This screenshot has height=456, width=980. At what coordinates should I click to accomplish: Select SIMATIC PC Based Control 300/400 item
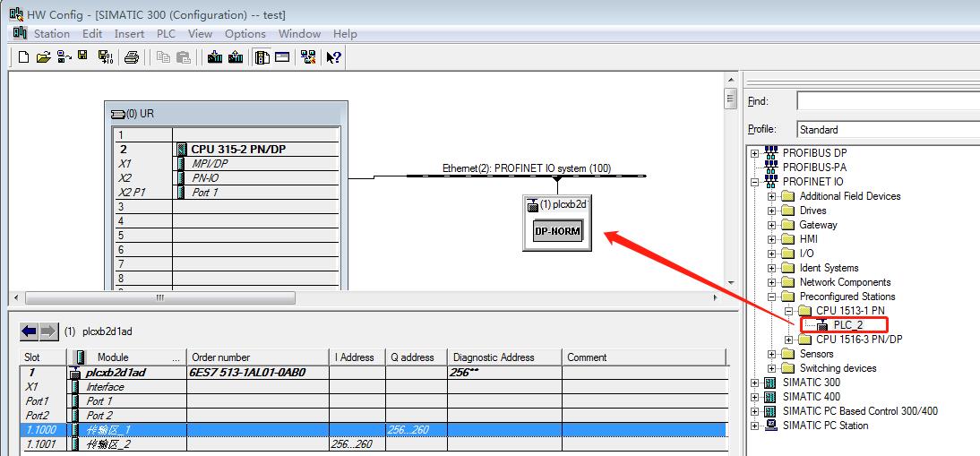[860, 411]
